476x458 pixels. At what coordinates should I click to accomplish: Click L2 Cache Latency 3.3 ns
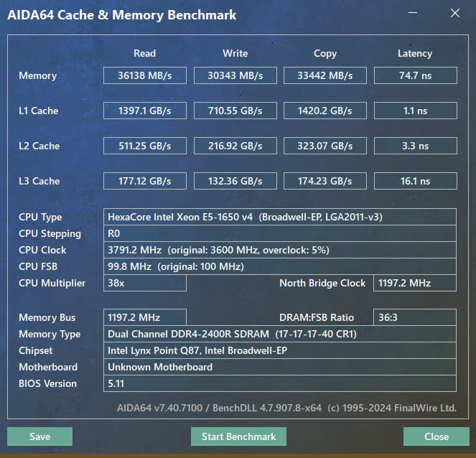(415, 146)
